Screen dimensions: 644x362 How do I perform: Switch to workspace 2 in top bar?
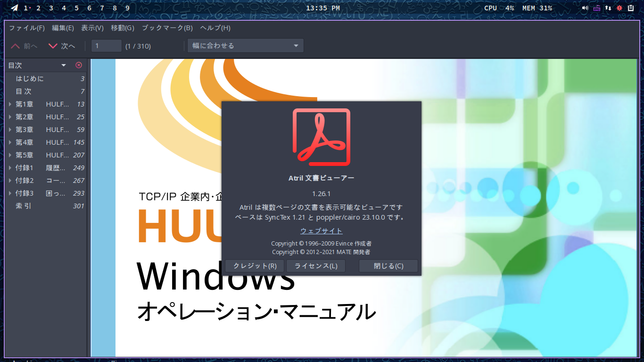coord(38,8)
